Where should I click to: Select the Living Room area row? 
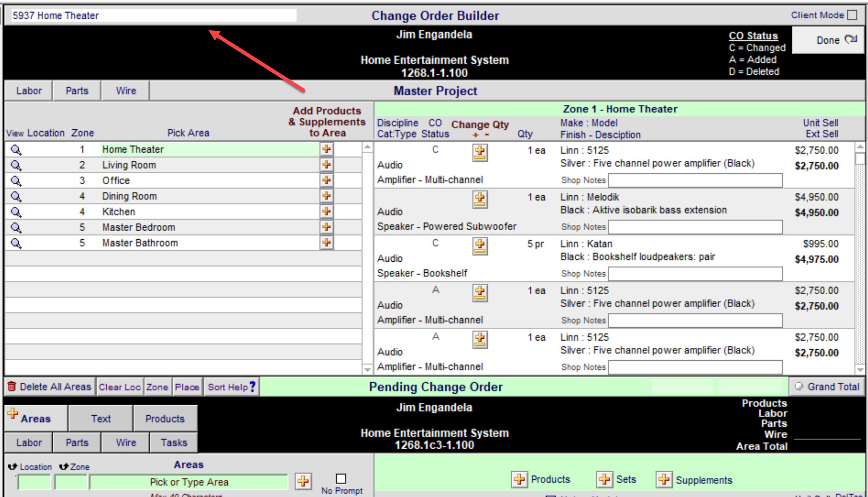coord(210,165)
